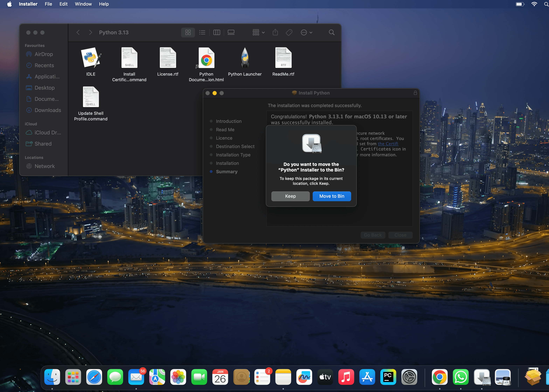Image resolution: width=549 pixels, height=392 pixels.
Task: Click the Close button in Install Python window
Action: [400, 235]
